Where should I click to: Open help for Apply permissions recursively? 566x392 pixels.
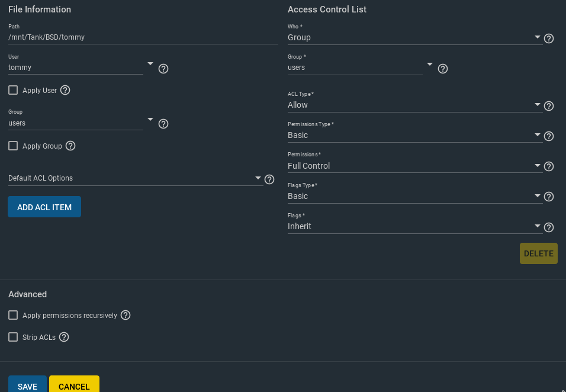(x=126, y=315)
